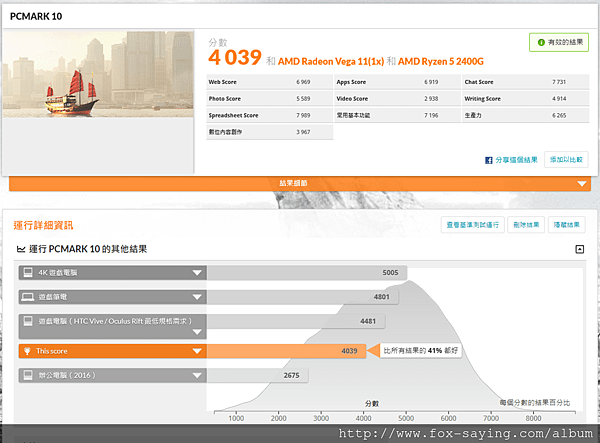Click the 2675 score bar
This screenshot has width=600, height=443.
coord(258,375)
